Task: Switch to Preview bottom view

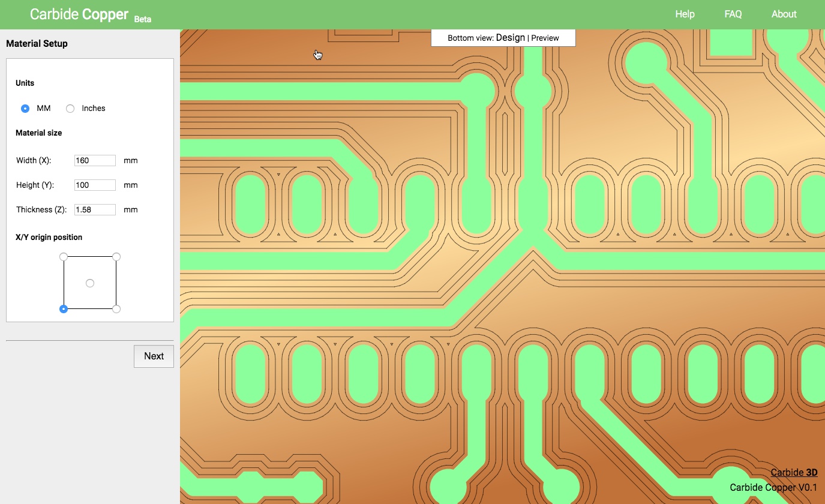Action: pyautogui.click(x=545, y=38)
